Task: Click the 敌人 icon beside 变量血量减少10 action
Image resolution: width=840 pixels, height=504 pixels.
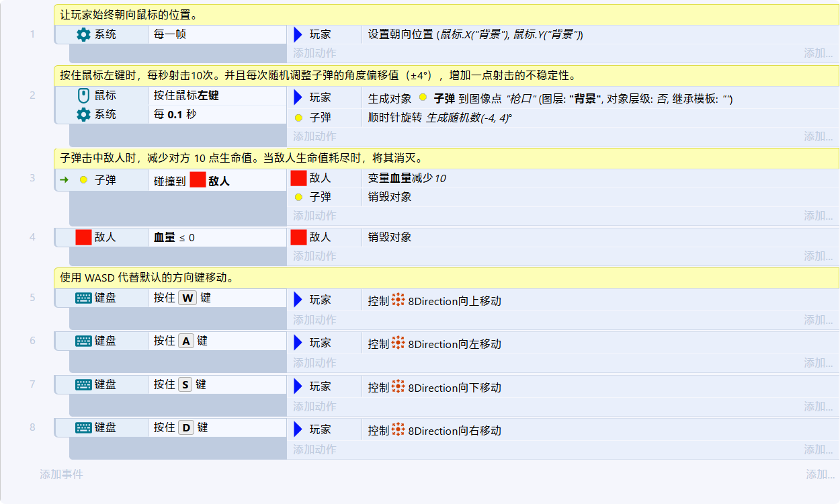Action: click(298, 178)
